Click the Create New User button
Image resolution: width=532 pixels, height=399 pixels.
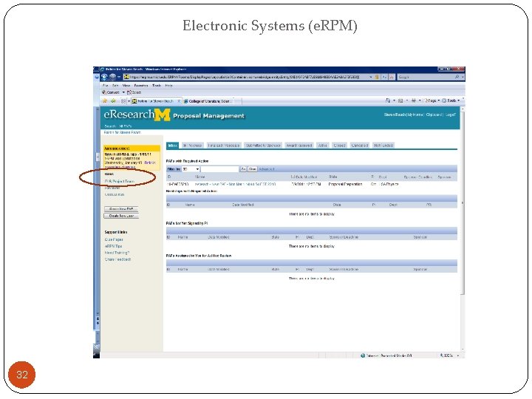pos(121,216)
